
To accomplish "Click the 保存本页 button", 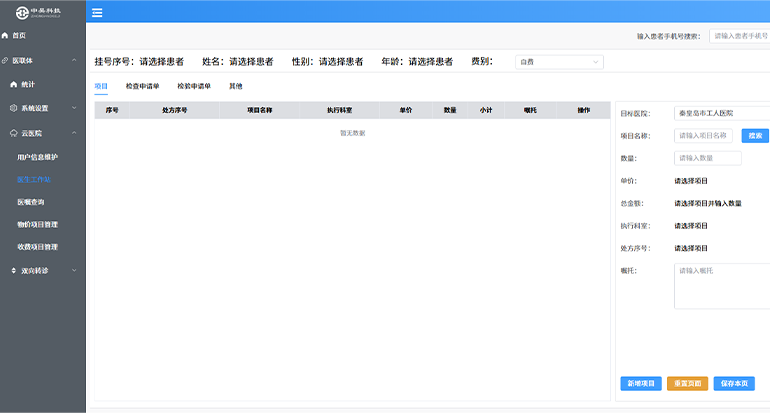I will tap(734, 384).
